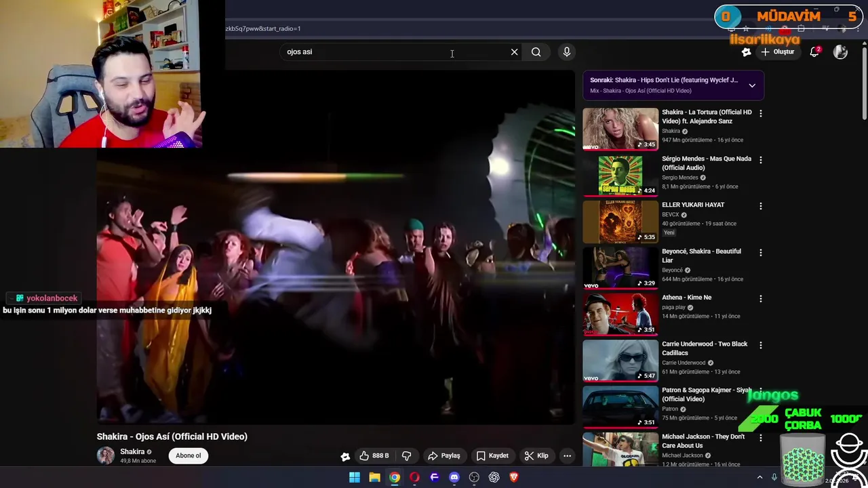Open options menu for They Don't Care About Us
868x488 pixels.
click(x=760, y=438)
